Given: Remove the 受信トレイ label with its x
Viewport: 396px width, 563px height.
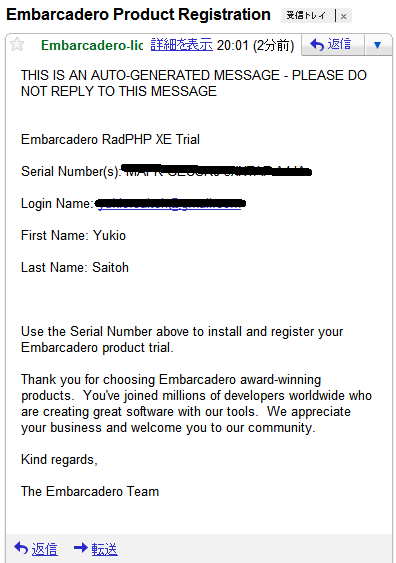Looking at the screenshot, I should (x=344, y=16).
